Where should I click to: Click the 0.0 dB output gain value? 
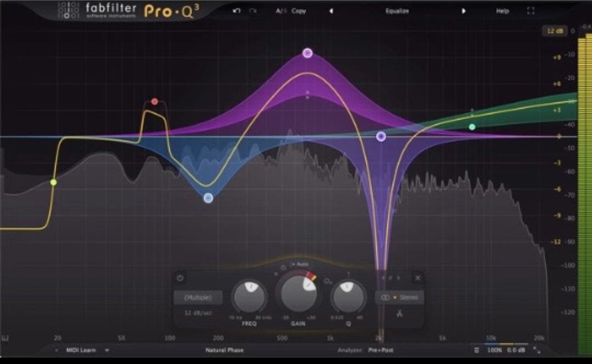click(515, 350)
